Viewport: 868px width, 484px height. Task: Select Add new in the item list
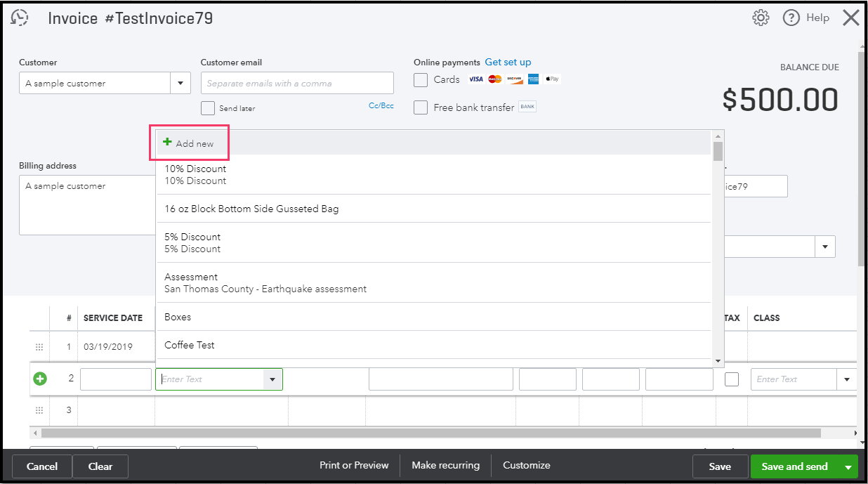click(188, 142)
